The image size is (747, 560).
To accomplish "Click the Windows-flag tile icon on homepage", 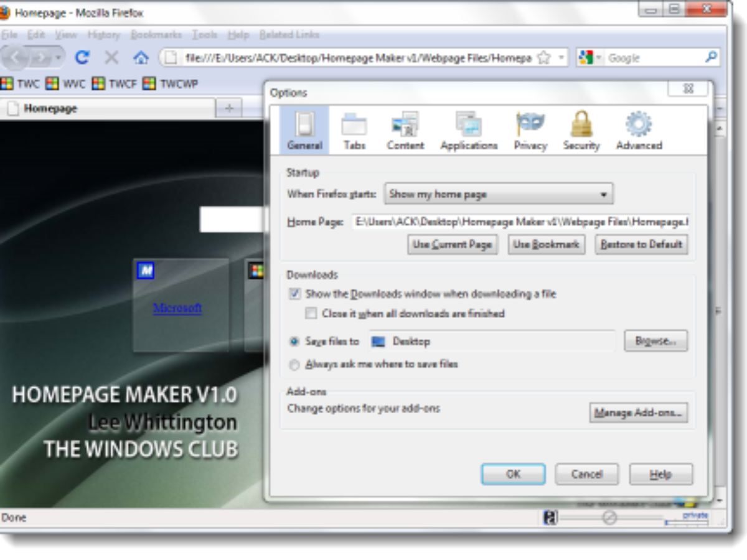I will point(256,270).
